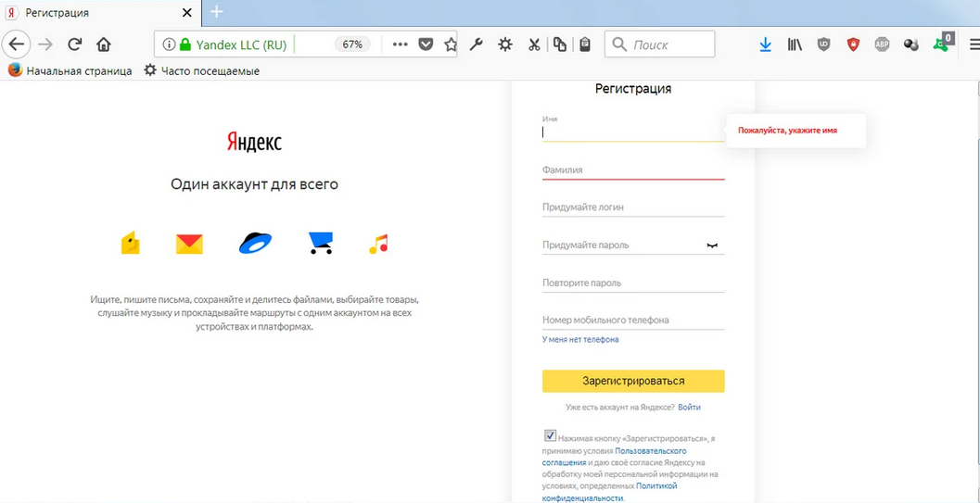
Task: Uncheck the terms agreement checkbox
Action: click(550, 435)
